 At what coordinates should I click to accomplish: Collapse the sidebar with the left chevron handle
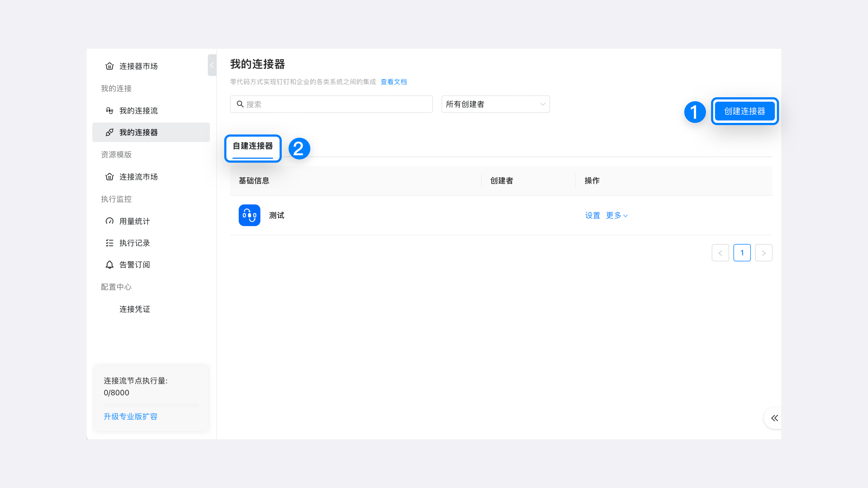[212, 65]
